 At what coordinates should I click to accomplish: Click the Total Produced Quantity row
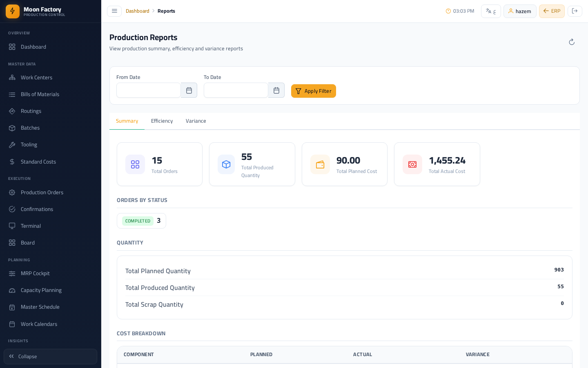(345, 287)
